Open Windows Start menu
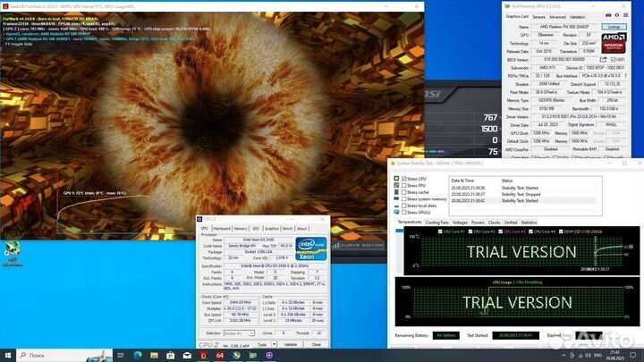Image resolution: width=644 pixels, height=362 pixels. tap(8, 356)
